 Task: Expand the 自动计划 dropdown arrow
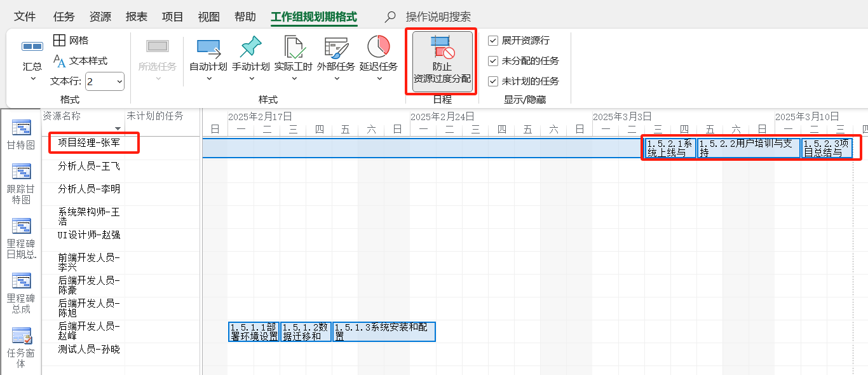[x=208, y=79]
